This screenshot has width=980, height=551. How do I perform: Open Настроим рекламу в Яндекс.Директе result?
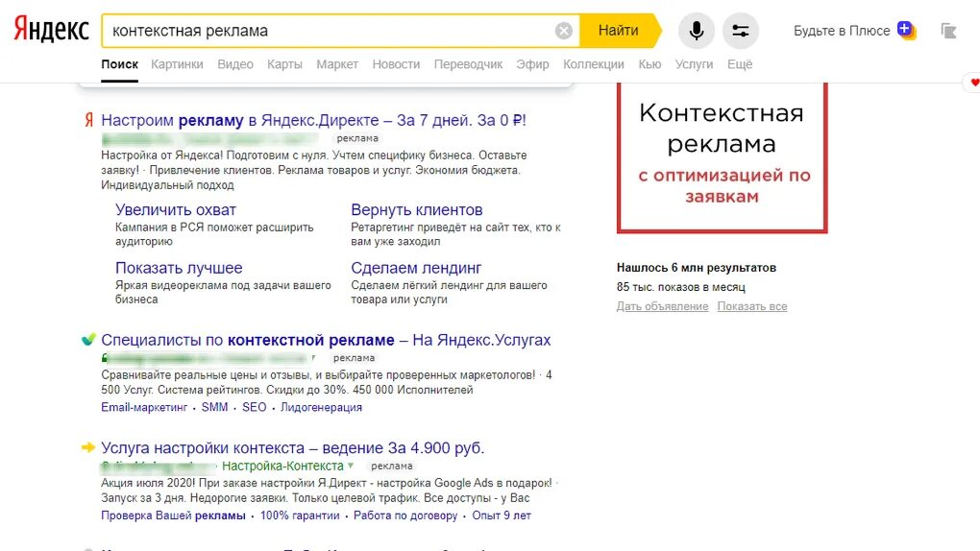pyautogui.click(x=314, y=120)
